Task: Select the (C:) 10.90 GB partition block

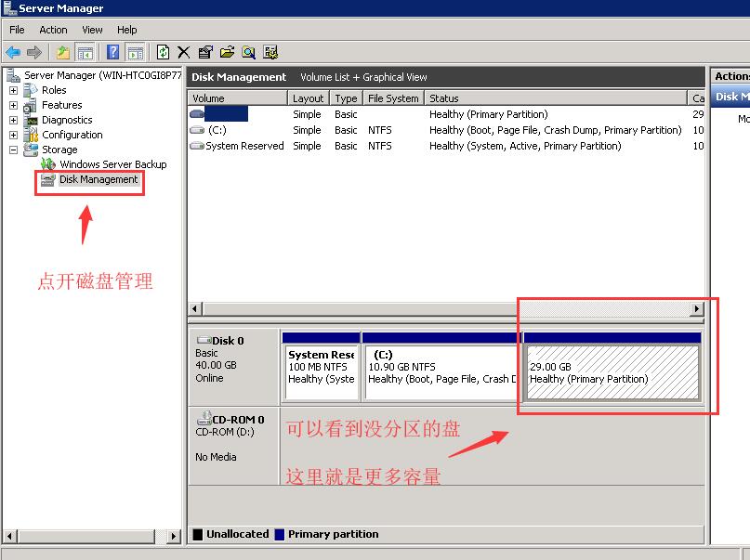Action: [x=442, y=368]
